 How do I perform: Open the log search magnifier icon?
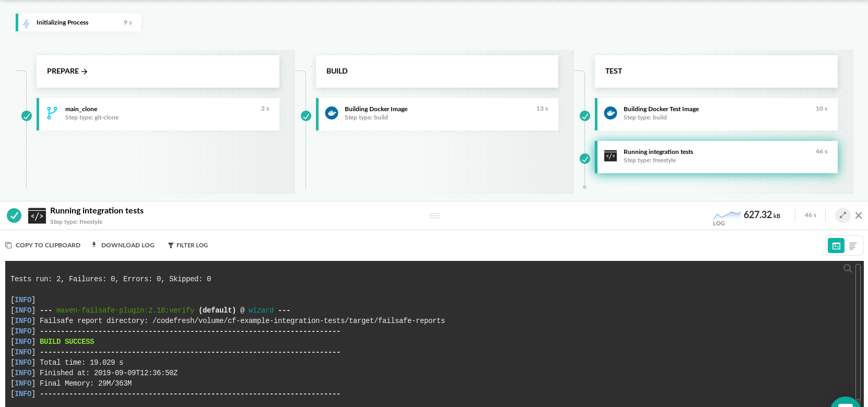point(848,268)
